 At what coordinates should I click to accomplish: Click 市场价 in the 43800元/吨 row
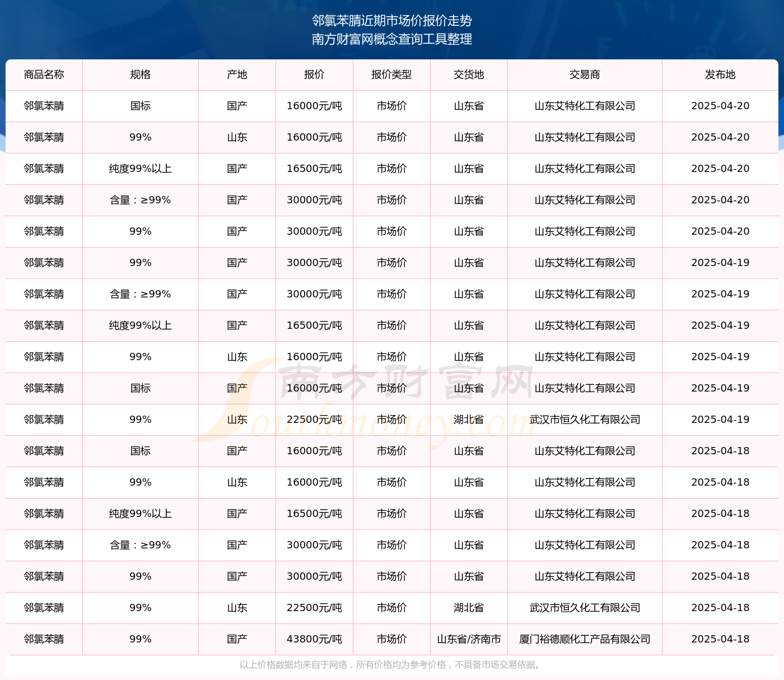click(x=392, y=639)
